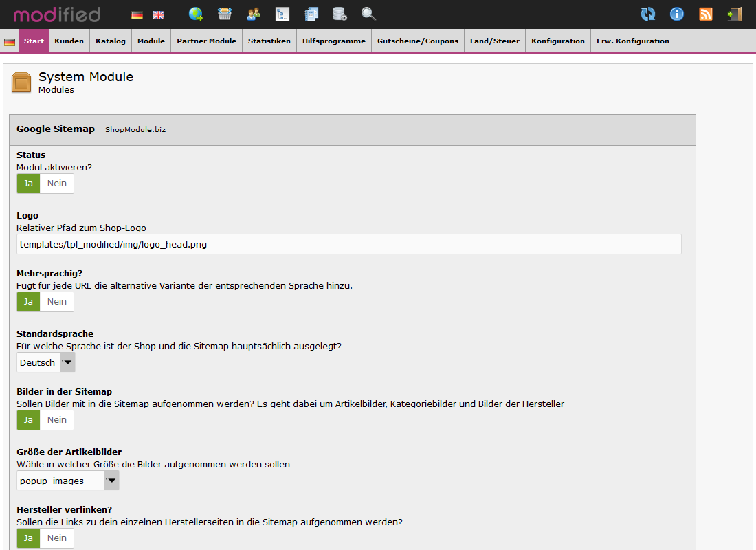
Task: Click the Logo path input field
Action: point(348,244)
